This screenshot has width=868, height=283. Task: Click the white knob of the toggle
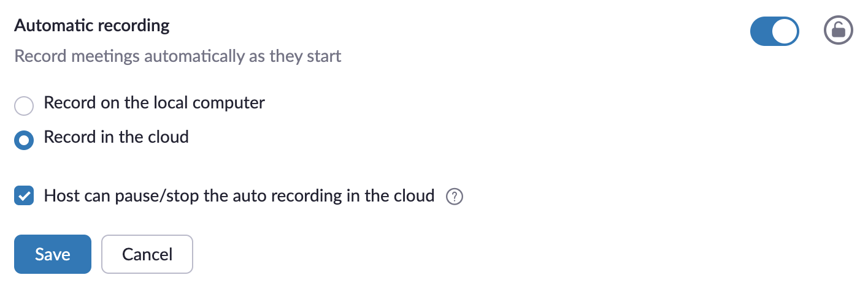pyautogui.click(x=785, y=31)
